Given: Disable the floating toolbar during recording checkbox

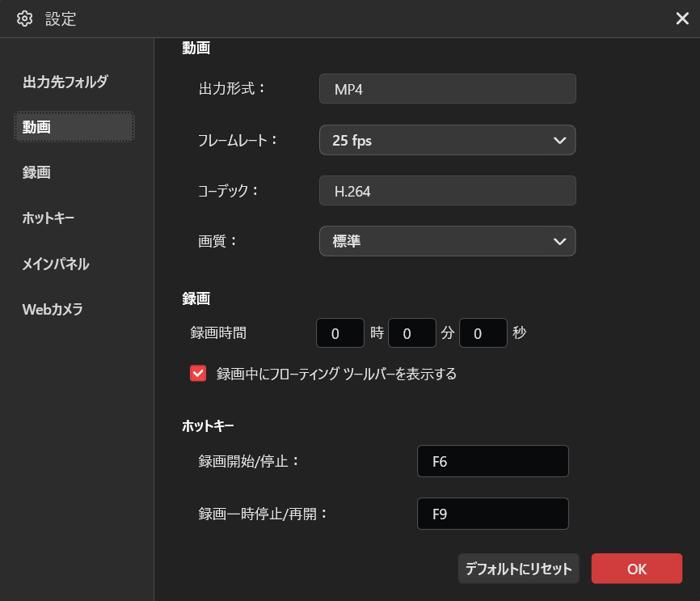Looking at the screenshot, I should click(x=197, y=374).
